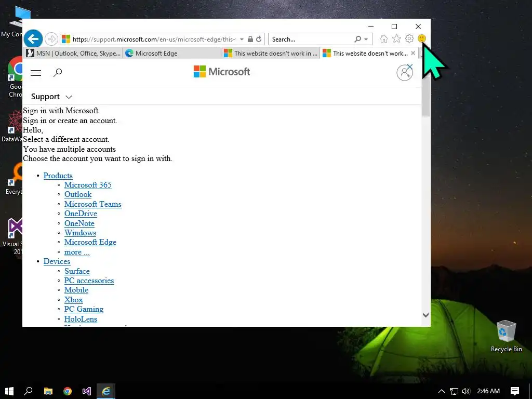Click the taskbar clock showing 2:46 AM

(x=488, y=391)
